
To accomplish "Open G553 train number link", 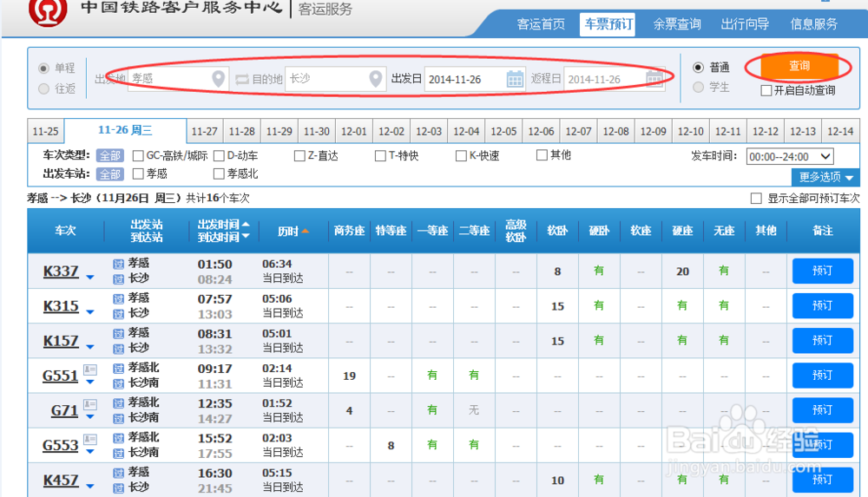I will coord(61,446).
